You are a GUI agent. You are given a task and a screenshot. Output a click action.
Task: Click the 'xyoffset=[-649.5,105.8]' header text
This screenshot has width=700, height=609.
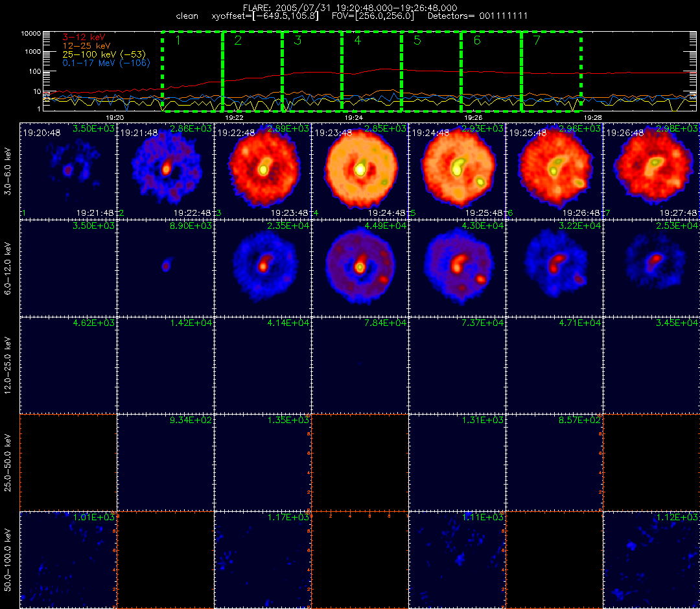click(265, 16)
